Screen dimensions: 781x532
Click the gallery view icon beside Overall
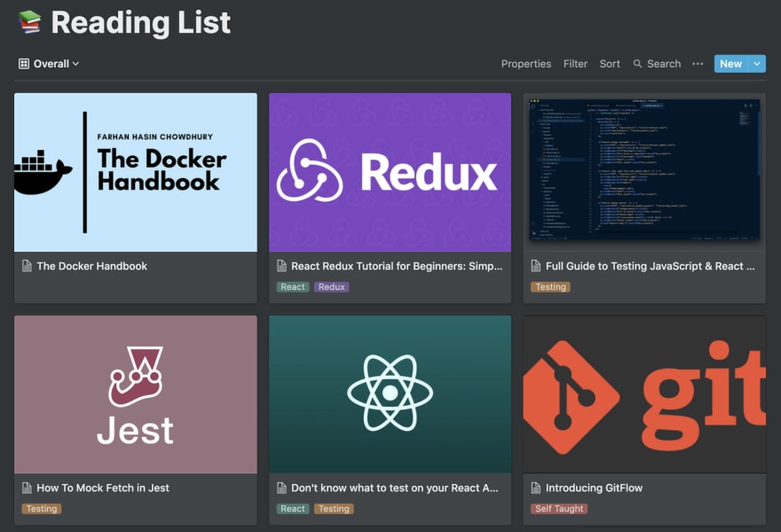click(23, 64)
